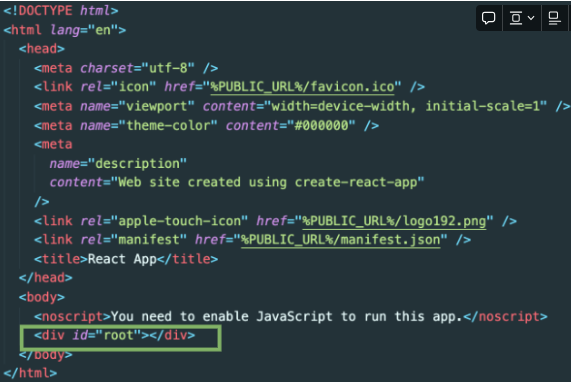Image resolution: width=571 pixels, height=382 pixels.
Task: Open the %PUBLIC_URL%/manifest.json link
Action: [340, 240]
